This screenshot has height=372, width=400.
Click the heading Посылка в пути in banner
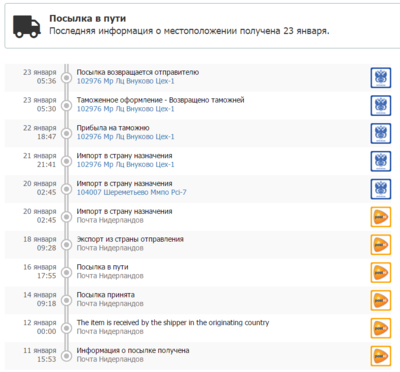(88, 19)
